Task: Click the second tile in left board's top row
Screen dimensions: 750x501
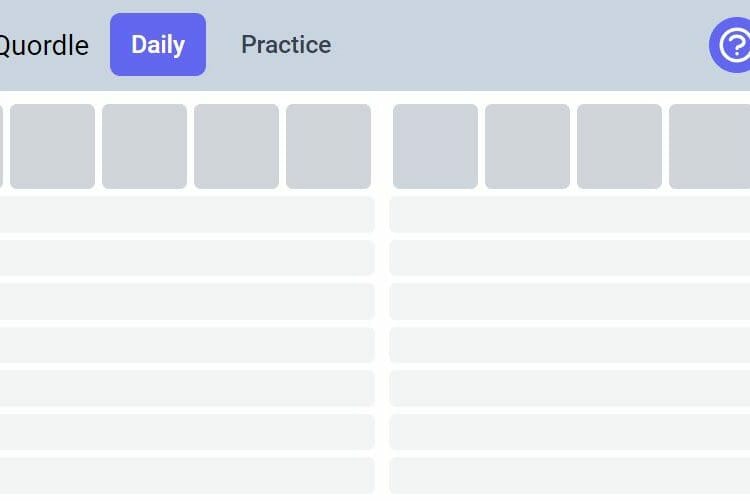Action: pos(53,146)
